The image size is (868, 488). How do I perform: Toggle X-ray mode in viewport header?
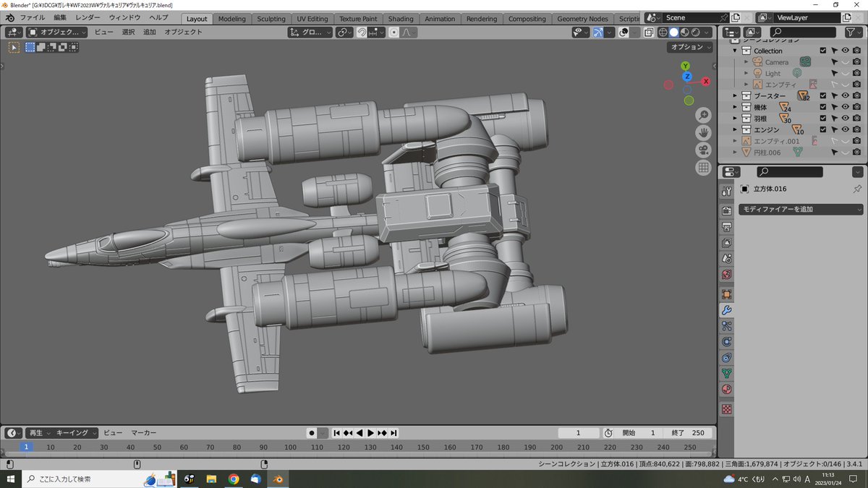(x=649, y=33)
